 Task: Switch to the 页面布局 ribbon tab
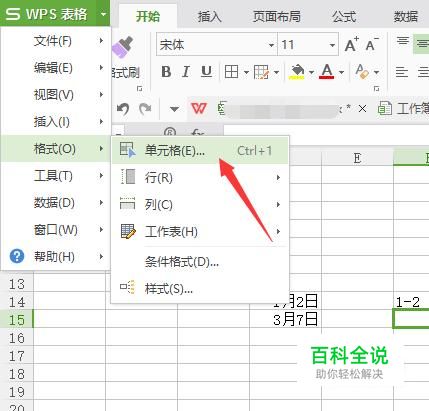276,16
